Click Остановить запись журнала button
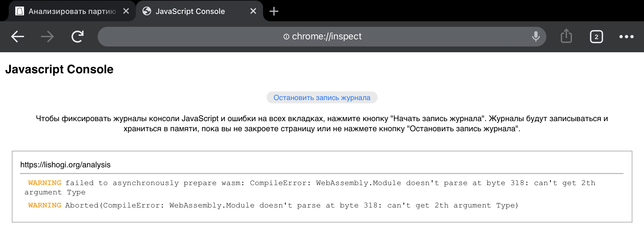Screen dimensions: 644x228 (322, 98)
